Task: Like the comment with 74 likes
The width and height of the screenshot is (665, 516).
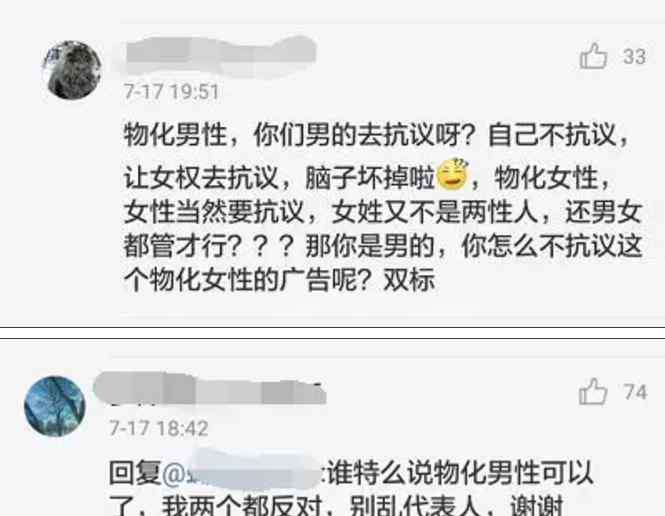Action: [593, 391]
